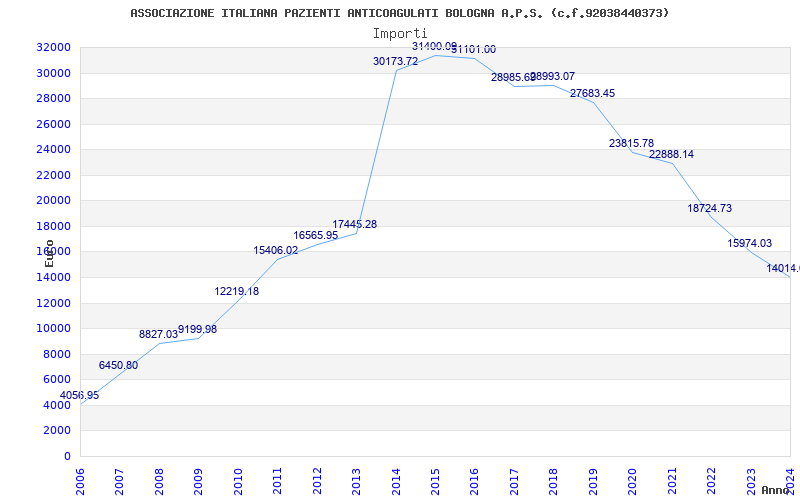Click y-axis tick 32000
800x500 pixels.
tap(53, 47)
